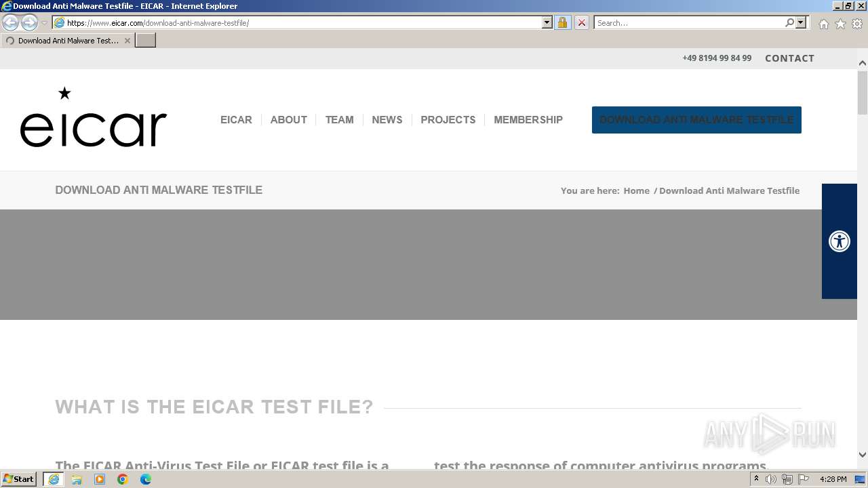
Task: Close the Download Anti Malware Testfile tab
Action: click(127, 41)
